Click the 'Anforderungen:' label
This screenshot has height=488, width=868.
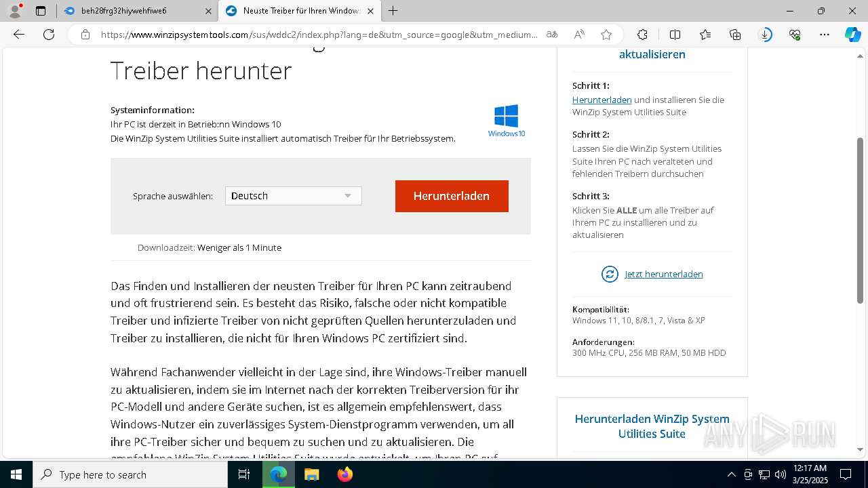pos(604,342)
